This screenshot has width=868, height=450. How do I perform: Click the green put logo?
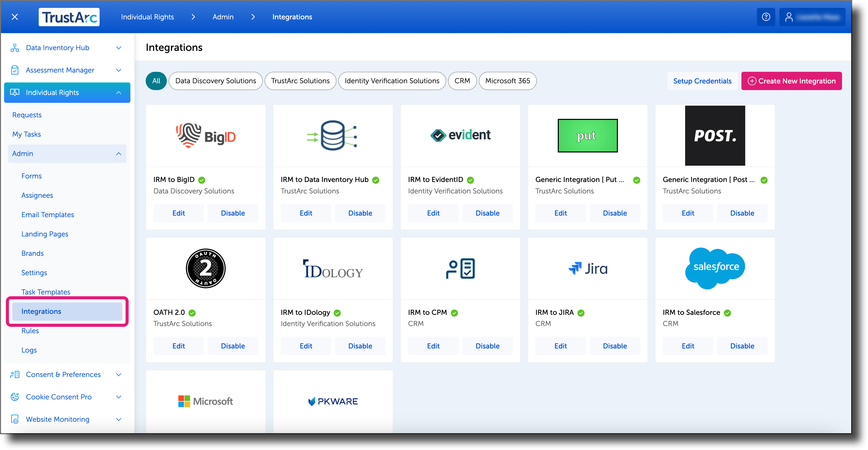pyautogui.click(x=588, y=135)
